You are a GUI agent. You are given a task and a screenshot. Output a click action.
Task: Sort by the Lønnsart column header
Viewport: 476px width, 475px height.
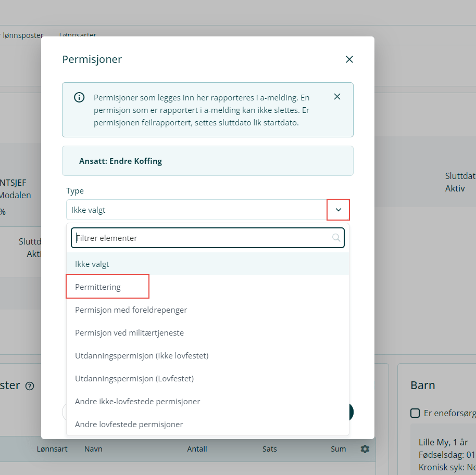[x=52, y=448]
